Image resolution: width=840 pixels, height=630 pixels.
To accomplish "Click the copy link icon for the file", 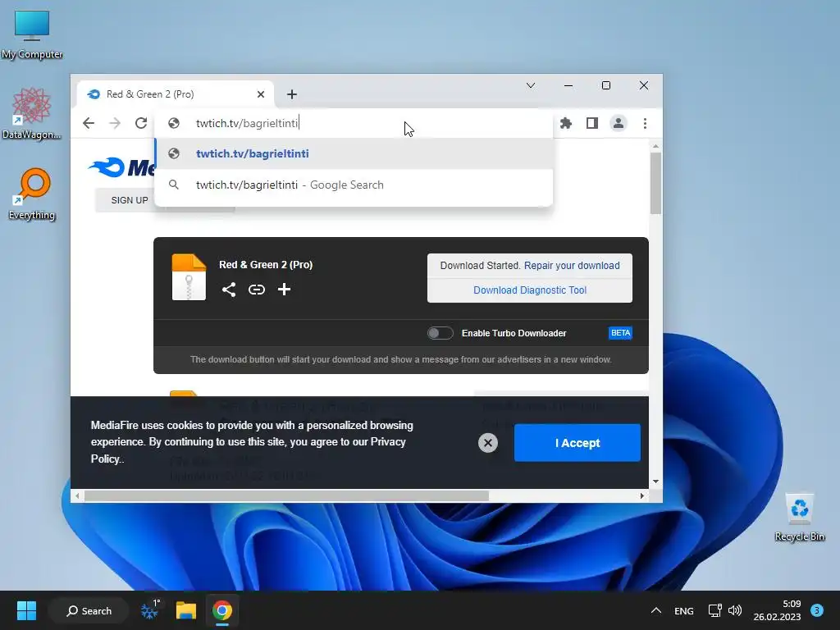I will point(257,290).
